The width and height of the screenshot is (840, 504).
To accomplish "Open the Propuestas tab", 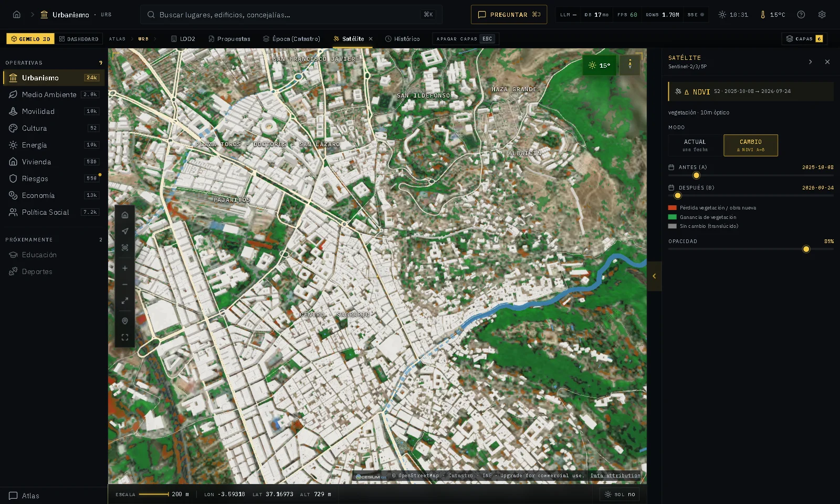I will click(229, 39).
